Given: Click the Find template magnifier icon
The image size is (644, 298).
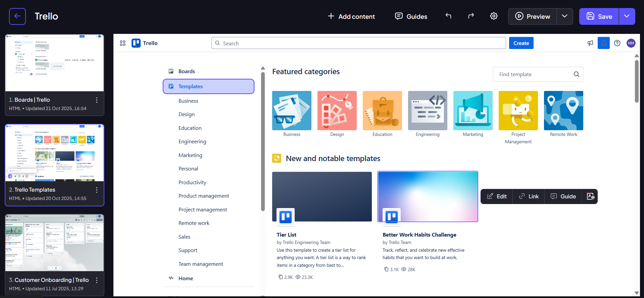Looking at the screenshot, I should 577,74.
